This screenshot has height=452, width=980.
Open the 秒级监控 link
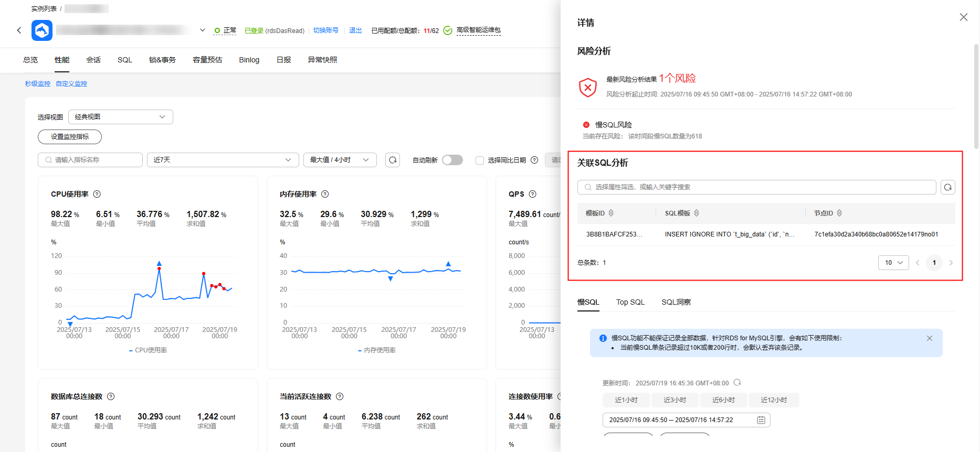point(38,84)
